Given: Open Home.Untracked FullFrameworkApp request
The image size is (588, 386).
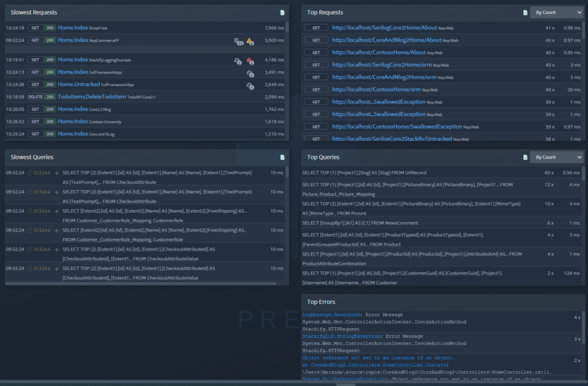Looking at the screenshot, I should point(79,84).
